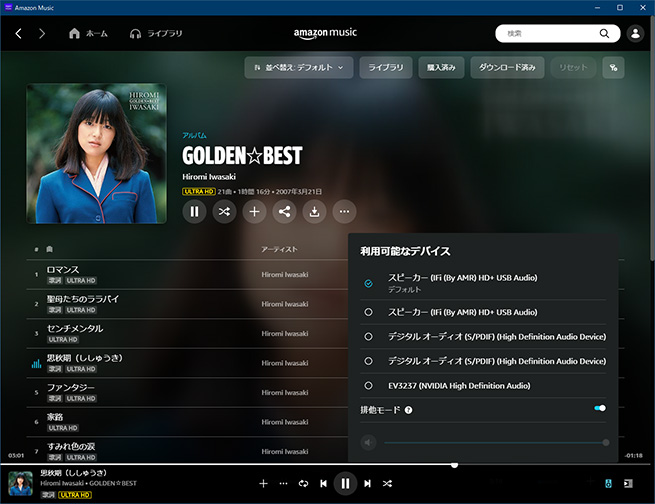The height and width of the screenshot is (504, 655).
Task: Open the user profile icon
Action: pos(635,33)
